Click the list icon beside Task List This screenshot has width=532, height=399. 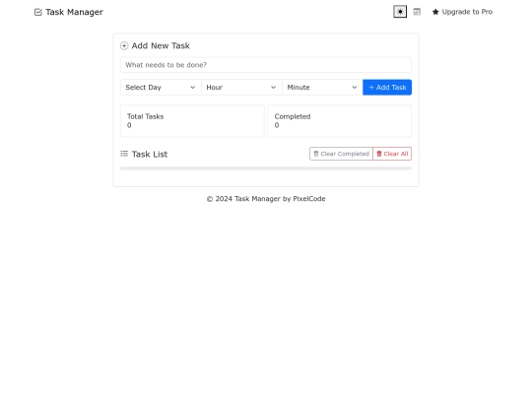pos(124,154)
